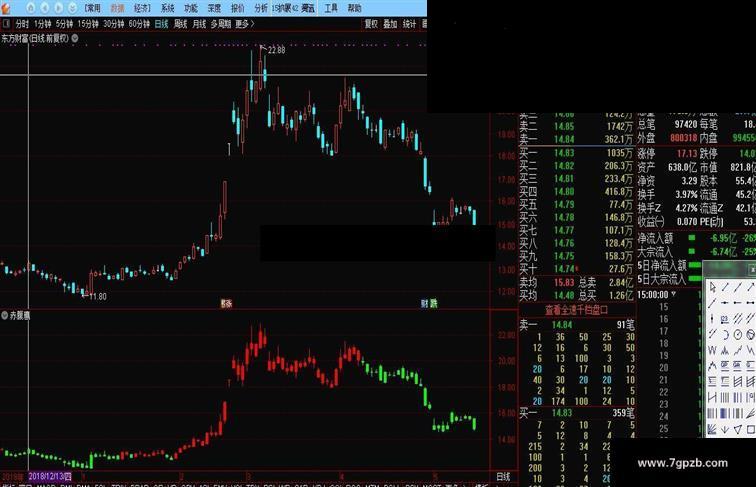Expand the 东方财富 chart title dropdown
The image size is (756, 487).
point(75,38)
